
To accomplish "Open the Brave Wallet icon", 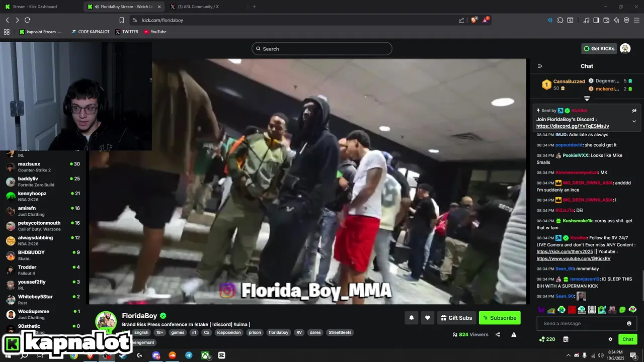I will (x=606, y=20).
